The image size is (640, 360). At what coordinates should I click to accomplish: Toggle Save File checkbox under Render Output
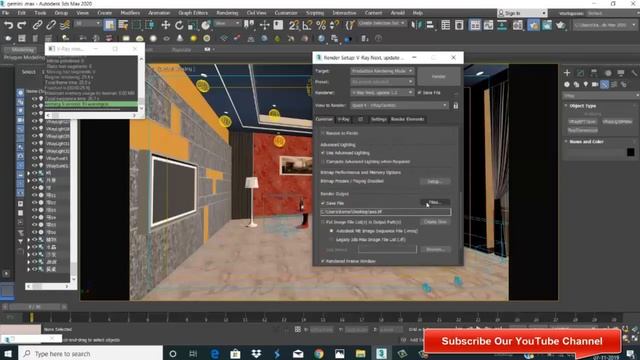click(x=323, y=203)
